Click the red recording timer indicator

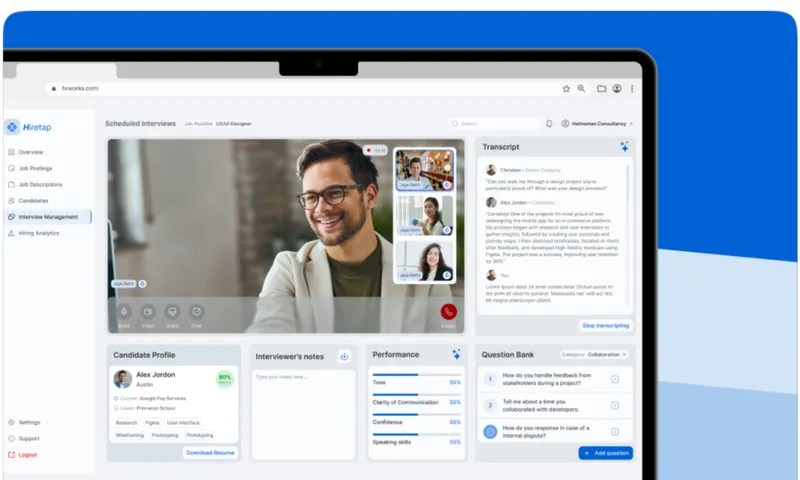(x=375, y=150)
